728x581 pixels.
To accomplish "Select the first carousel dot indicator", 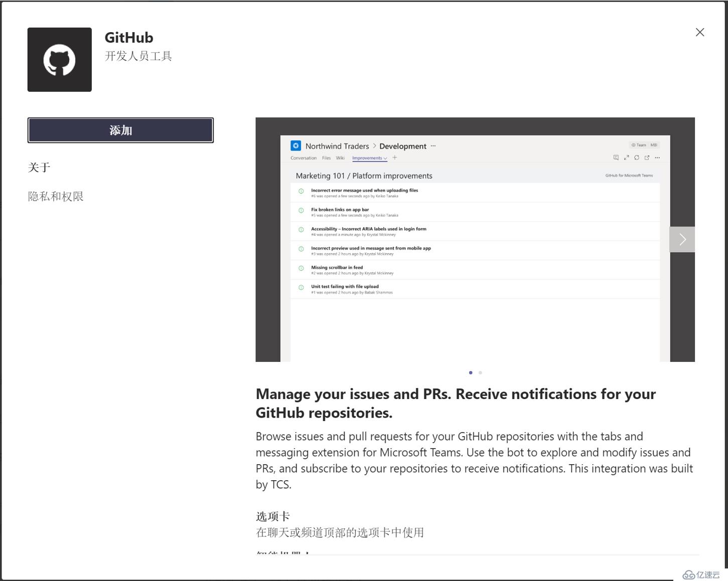I will click(x=471, y=372).
